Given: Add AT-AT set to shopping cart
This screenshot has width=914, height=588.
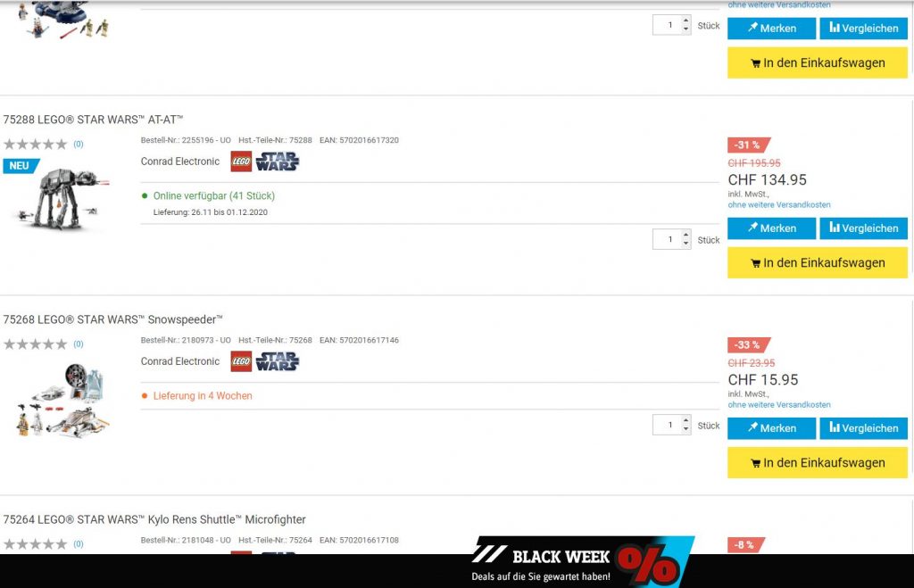Looking at the screenshot, I should pos(818,263).
